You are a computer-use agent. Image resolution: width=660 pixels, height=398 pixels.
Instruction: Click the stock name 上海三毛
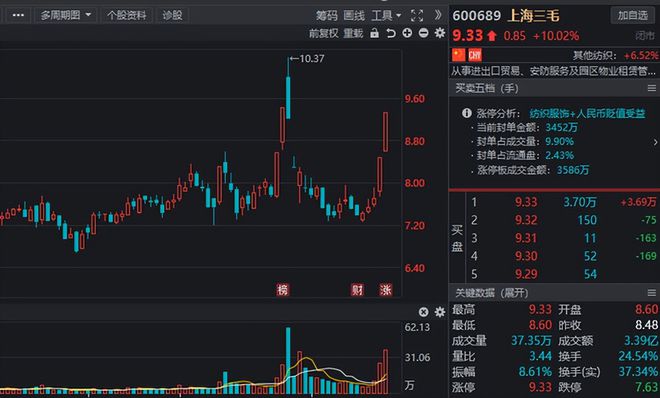(x=534, y=16)
